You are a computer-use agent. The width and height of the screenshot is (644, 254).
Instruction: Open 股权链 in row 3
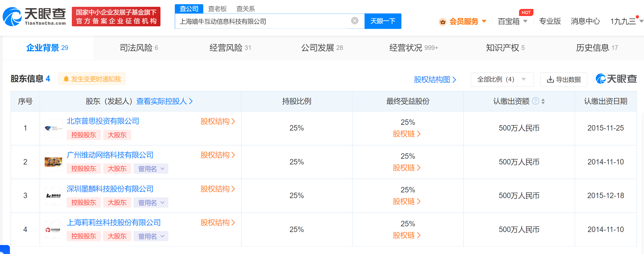[x=407, y=201]
